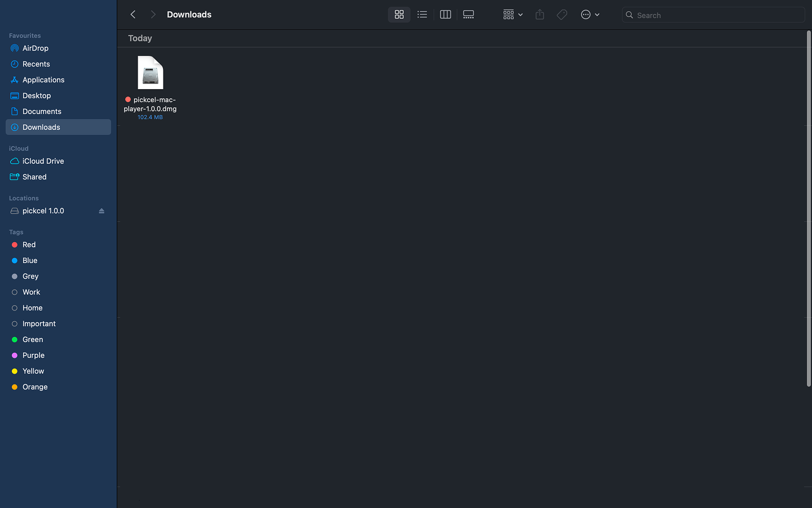Image resolution: width=812 pixels, height=508 pixels.
Task: Eject the pickcel 1.0.0 volume
Action: click(x=101, y=211)
